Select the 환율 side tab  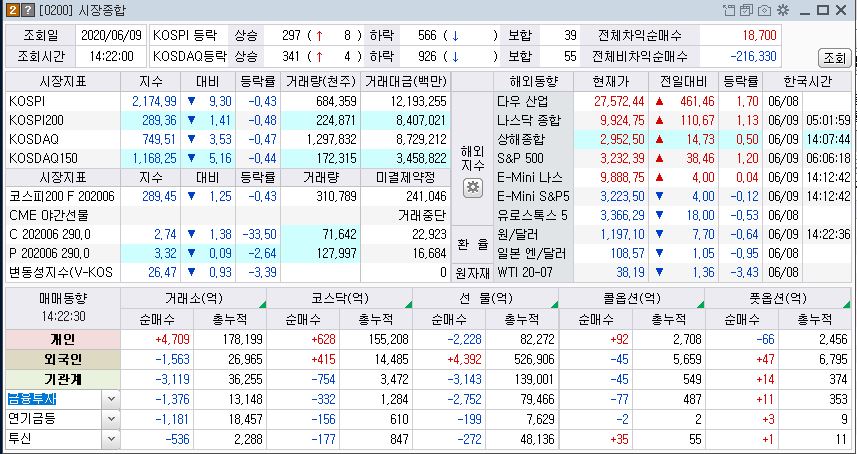point(473,244)
